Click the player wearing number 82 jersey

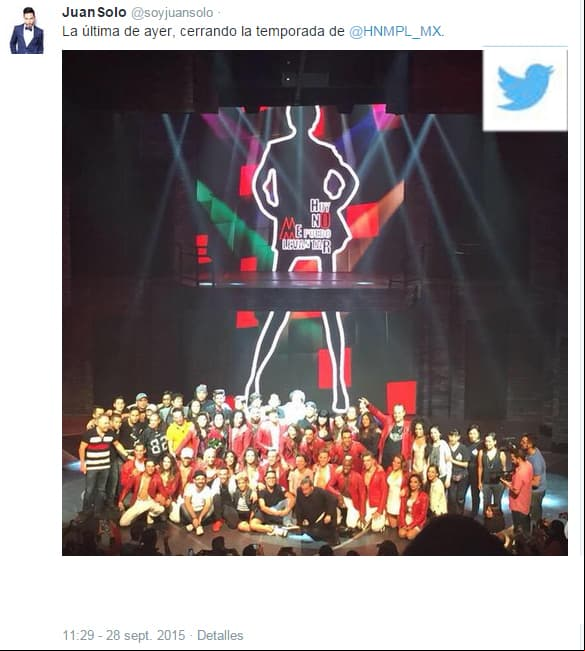[155, 441]
